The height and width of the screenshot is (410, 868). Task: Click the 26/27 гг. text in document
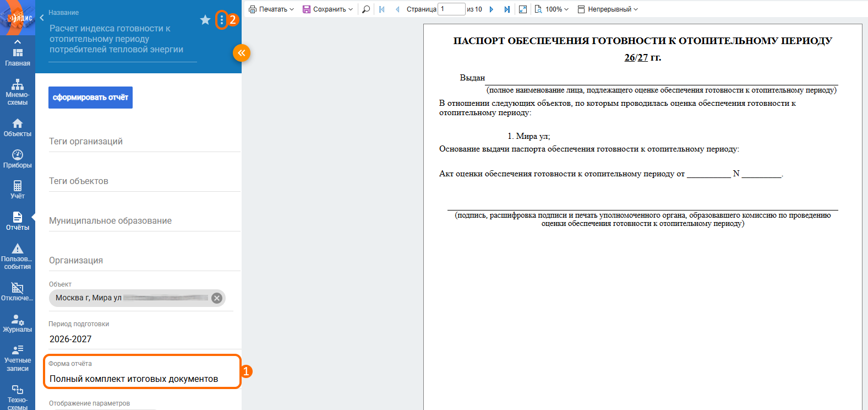642,57
